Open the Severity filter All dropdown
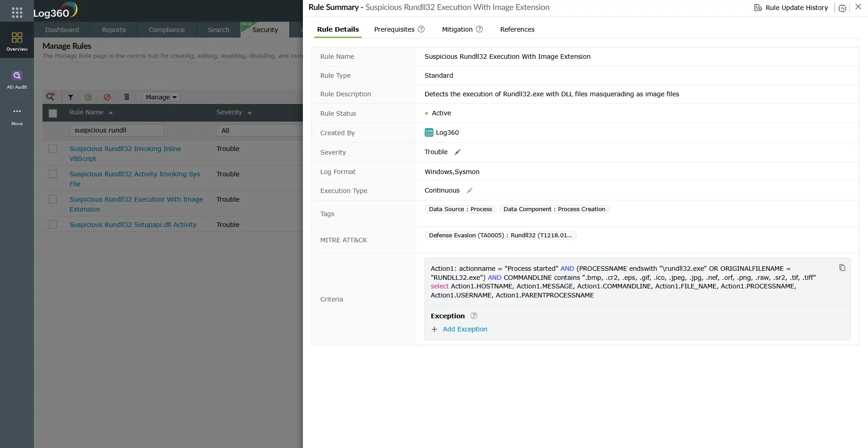 [x=260, y=131]
